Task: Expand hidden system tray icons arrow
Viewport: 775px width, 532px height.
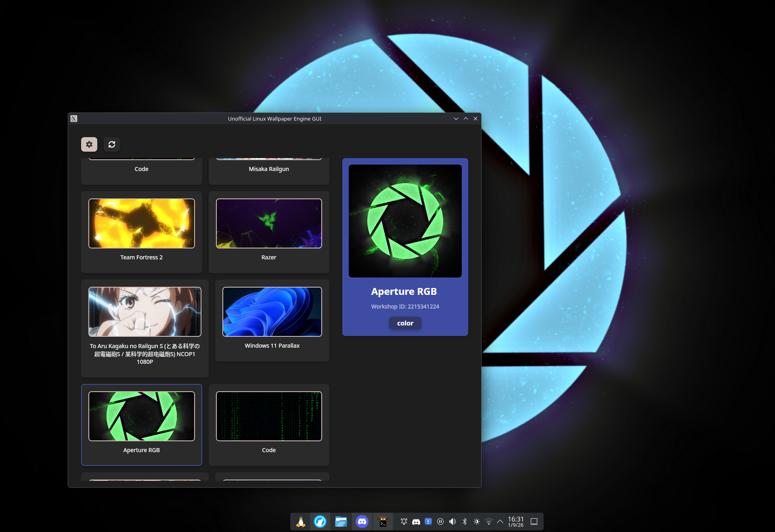Action: click(500, 522)
